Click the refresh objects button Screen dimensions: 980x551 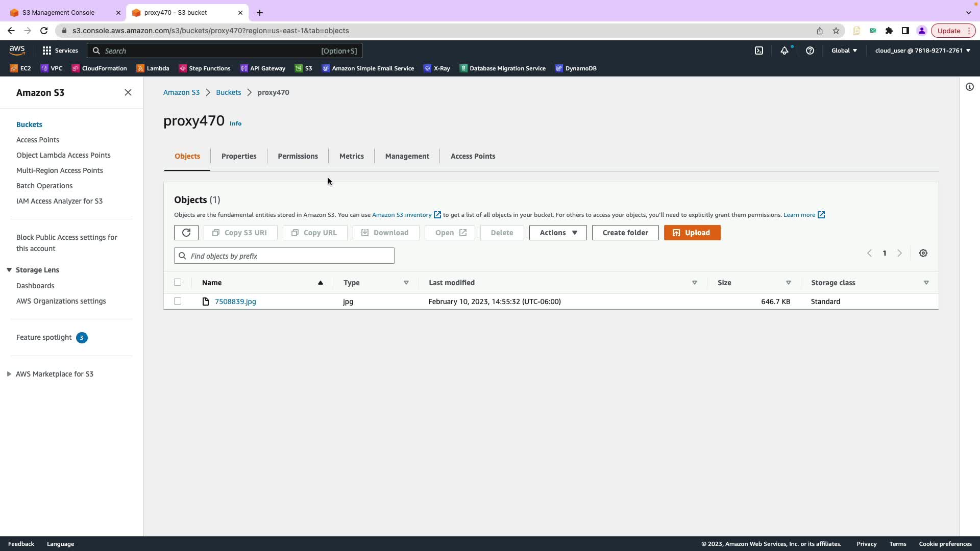point(186,233)
